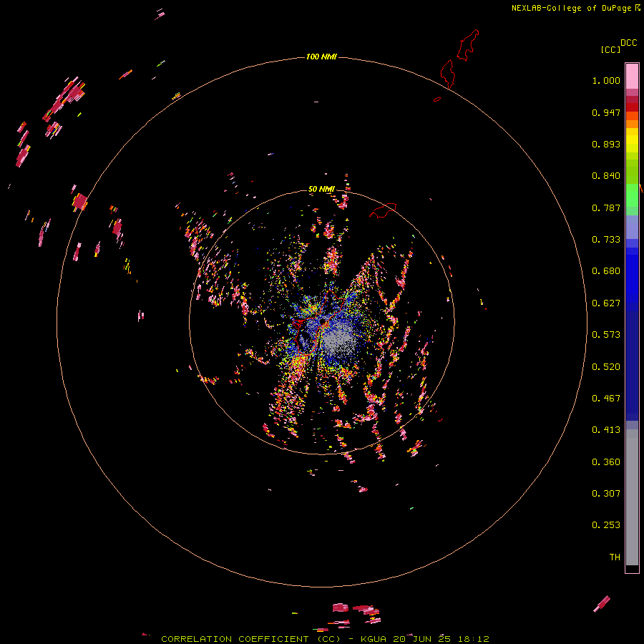This screenshot has width=644, height=644.
Task: Click the 18:12 timestamp
Action: pyautogui.click(x=472, y=639)
